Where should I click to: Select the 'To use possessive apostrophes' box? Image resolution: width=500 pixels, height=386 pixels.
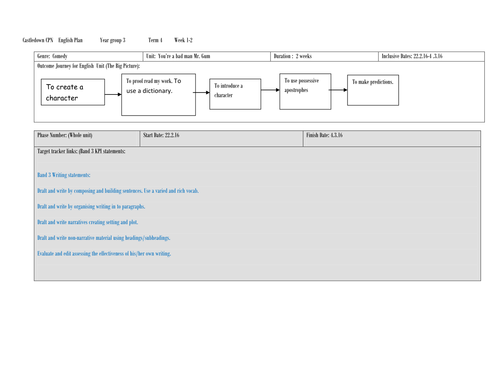(x=305, y=91)
